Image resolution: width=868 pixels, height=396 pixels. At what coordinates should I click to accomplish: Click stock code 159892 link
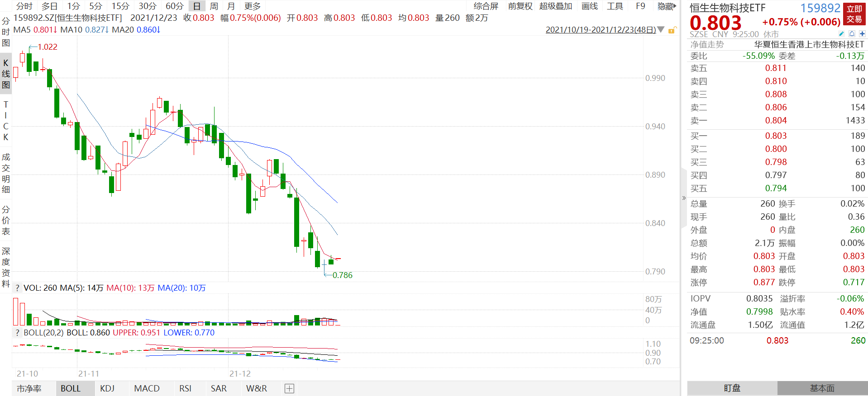[x=820, y=8]
